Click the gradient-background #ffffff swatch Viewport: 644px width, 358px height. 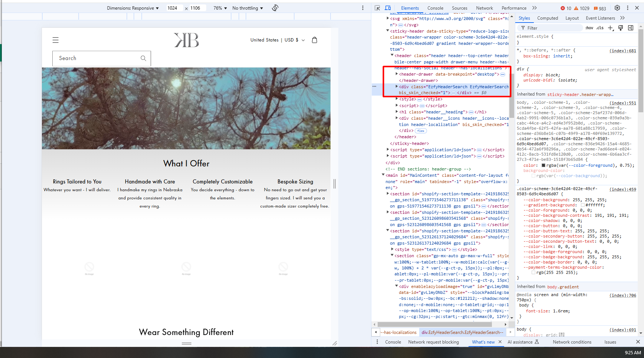point(582,205)
